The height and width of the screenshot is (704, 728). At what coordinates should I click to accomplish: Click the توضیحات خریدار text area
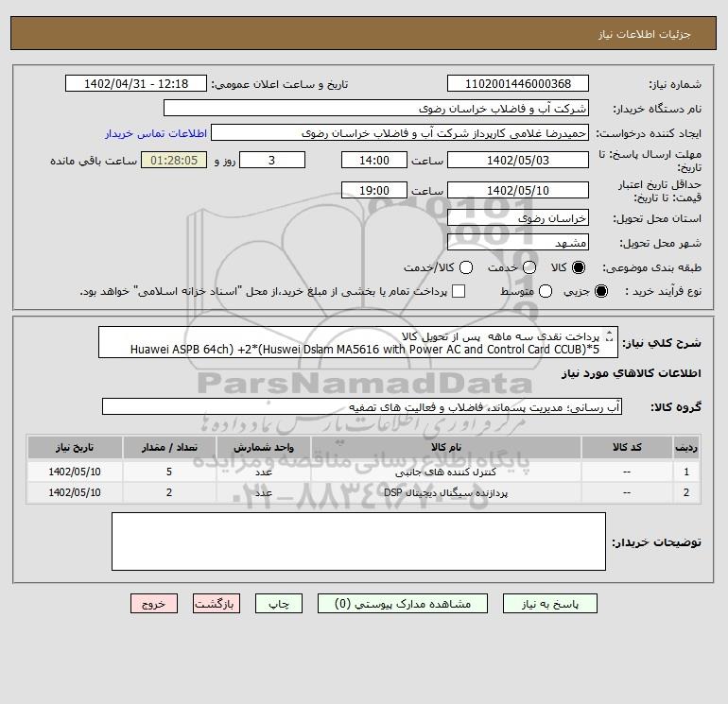(358, 541)
